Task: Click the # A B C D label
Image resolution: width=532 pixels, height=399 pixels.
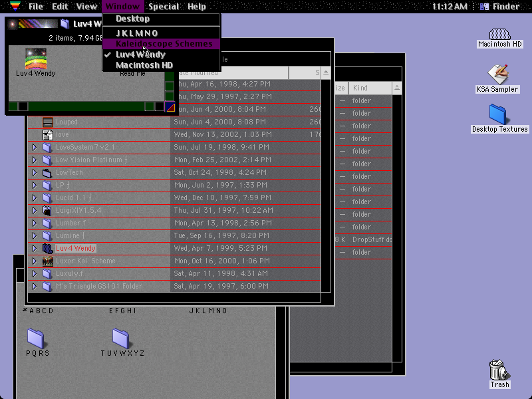Action: pos(38,311)
